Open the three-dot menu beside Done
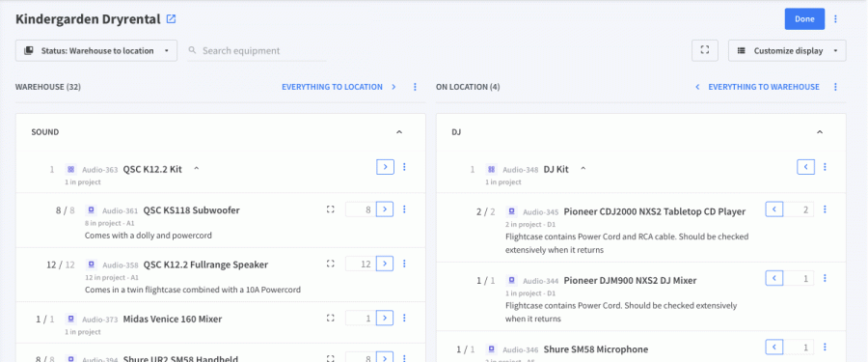The height and width of the screenshot is (362, 868). point(836,19)
